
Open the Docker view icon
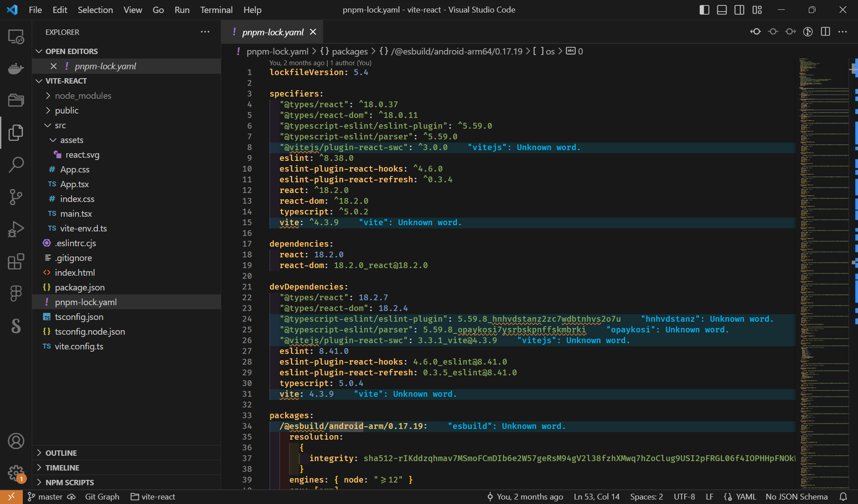16,68
